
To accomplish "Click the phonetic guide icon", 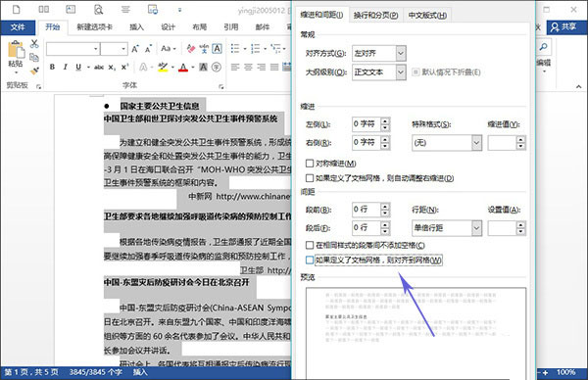I will point(204,49).
